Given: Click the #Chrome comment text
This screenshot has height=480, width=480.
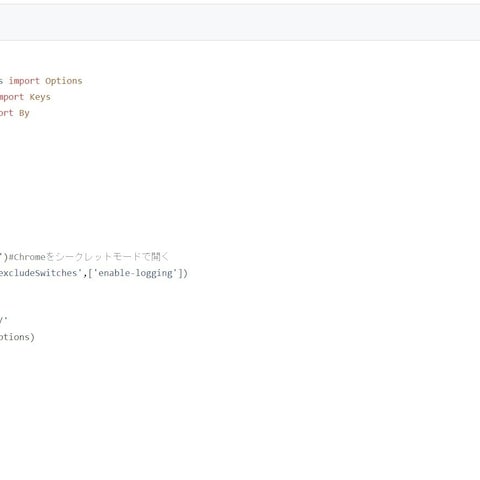Looking at the screenshot, I should (27, 257).
